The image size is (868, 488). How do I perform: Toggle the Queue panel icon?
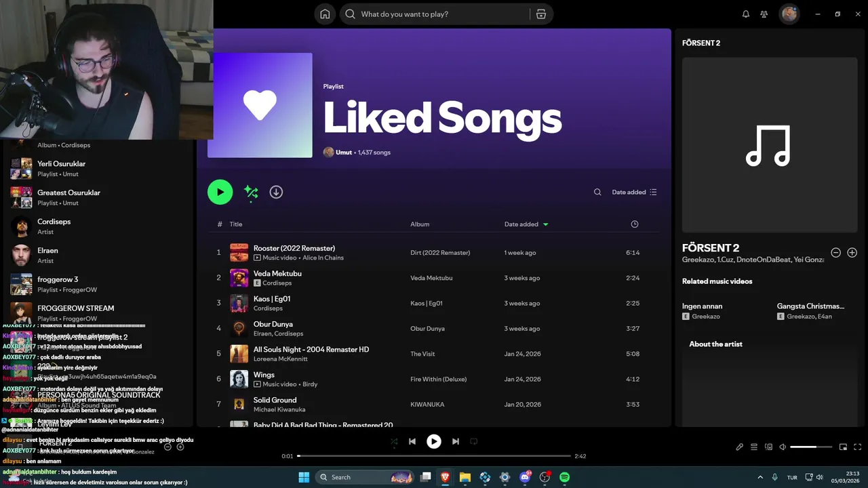(x=754, y=447)
